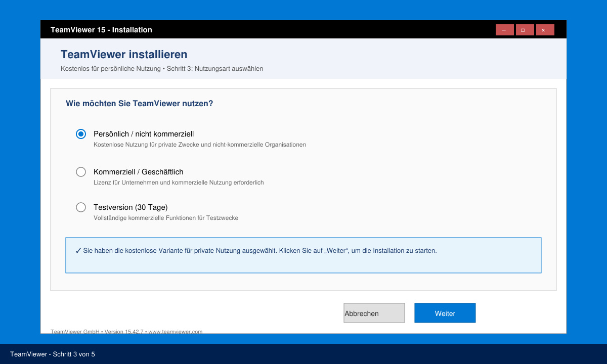Viewport: 607px width, 364px height.
Task: Click the status bar 'TeamViewer - Schritt 3 von 5'
Action: tap(53, 354)
